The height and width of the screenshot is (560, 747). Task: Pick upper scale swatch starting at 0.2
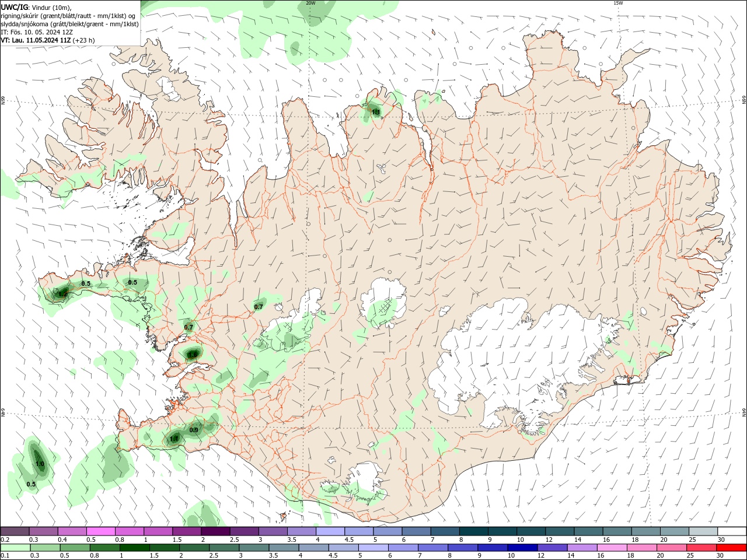coord(15,531)
